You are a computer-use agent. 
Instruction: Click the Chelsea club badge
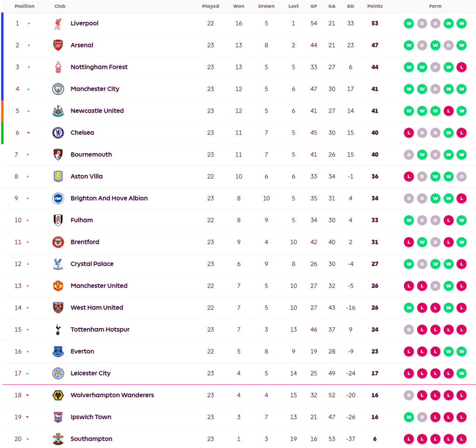click(58, 133)
